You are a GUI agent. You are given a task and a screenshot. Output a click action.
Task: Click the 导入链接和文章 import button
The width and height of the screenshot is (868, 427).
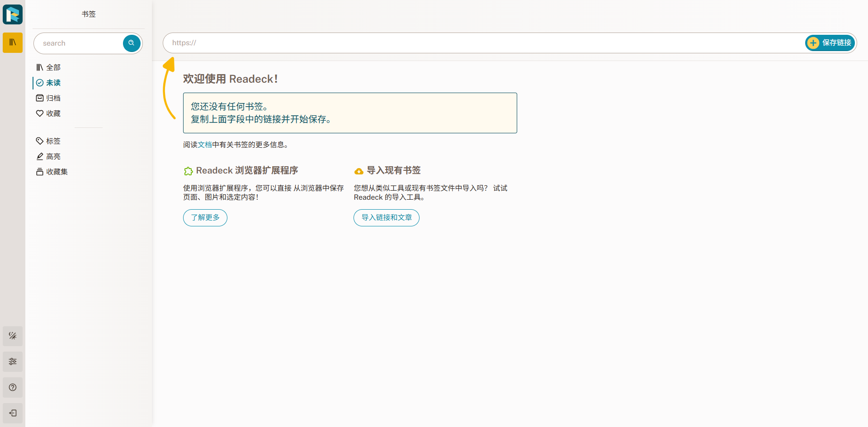[x=386, y=217]
